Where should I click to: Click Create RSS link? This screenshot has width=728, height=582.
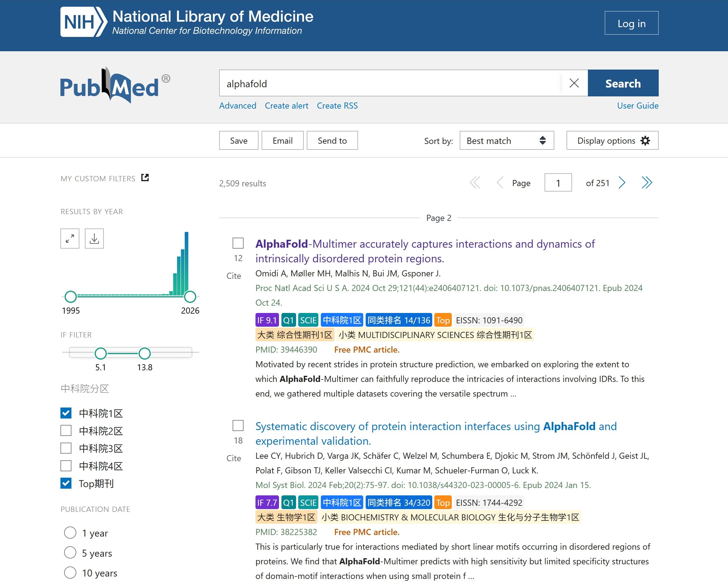point(337,106)
